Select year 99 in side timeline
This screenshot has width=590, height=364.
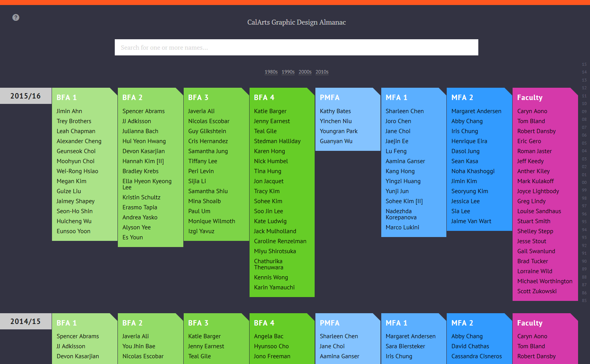click(584, 190)
